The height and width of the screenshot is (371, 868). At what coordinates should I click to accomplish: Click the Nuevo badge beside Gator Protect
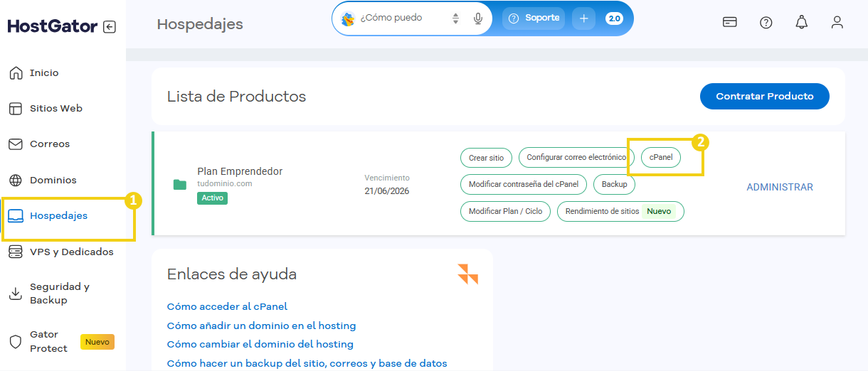(x=97, y=342)
